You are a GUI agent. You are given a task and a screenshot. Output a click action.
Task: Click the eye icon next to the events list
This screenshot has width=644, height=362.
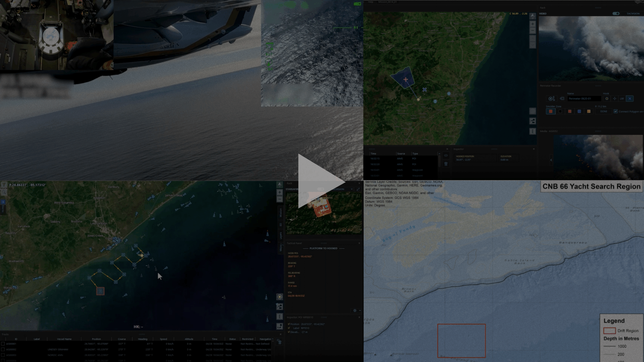tap(446, 156)
